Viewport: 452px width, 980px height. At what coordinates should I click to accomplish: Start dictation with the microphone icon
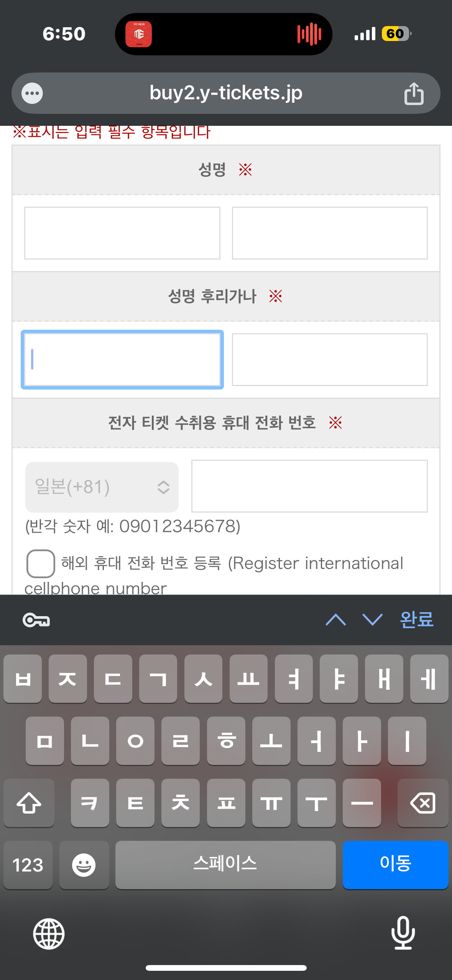click(x=403, y=932)
